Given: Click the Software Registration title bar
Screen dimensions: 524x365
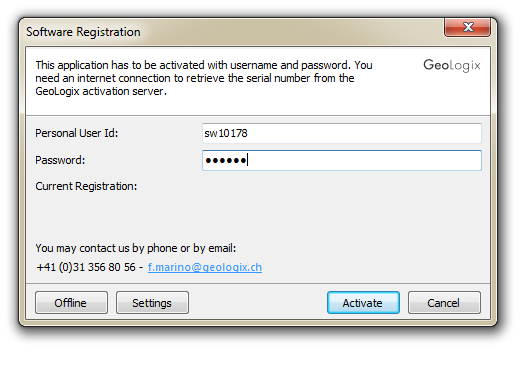Looking at the screenshot, I should pos(234,32).
